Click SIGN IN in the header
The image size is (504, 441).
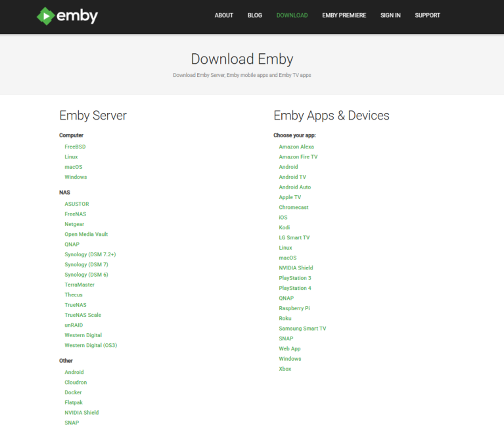(390, 15)
